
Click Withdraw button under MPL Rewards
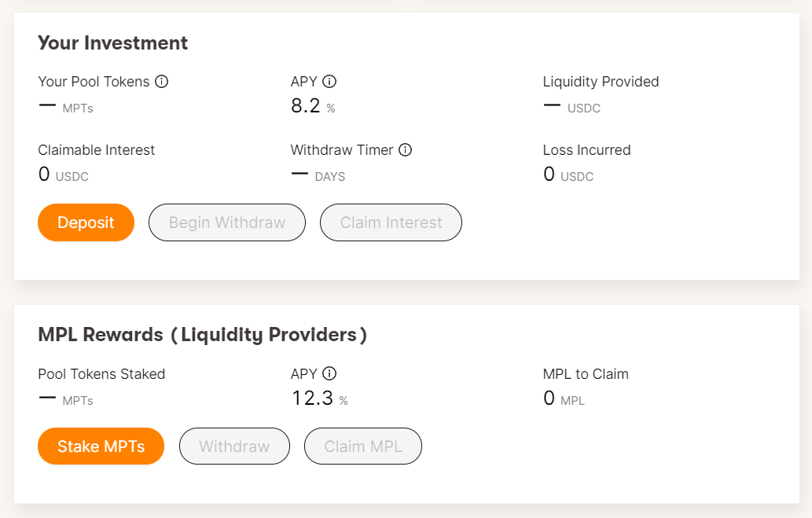point(234,446)
